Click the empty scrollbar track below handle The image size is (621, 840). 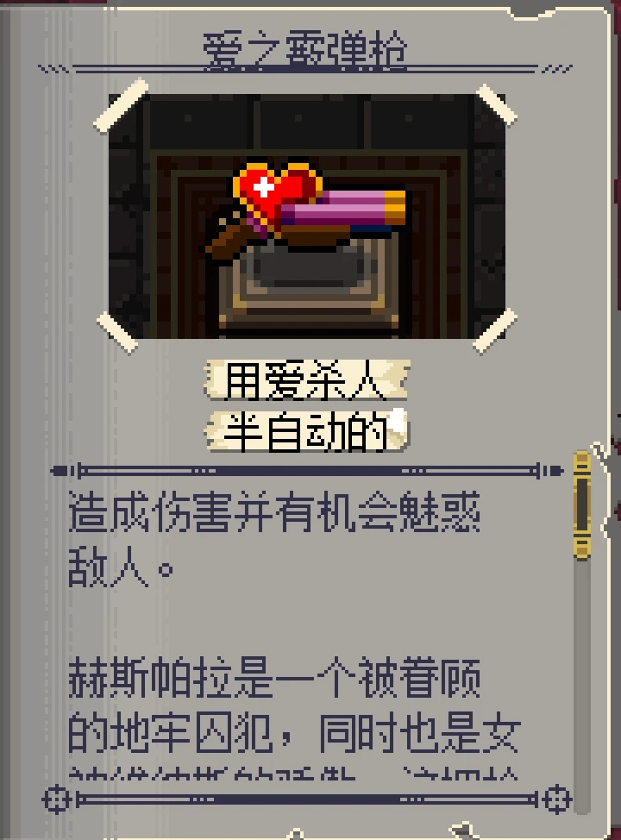click(x=582, y=686)
